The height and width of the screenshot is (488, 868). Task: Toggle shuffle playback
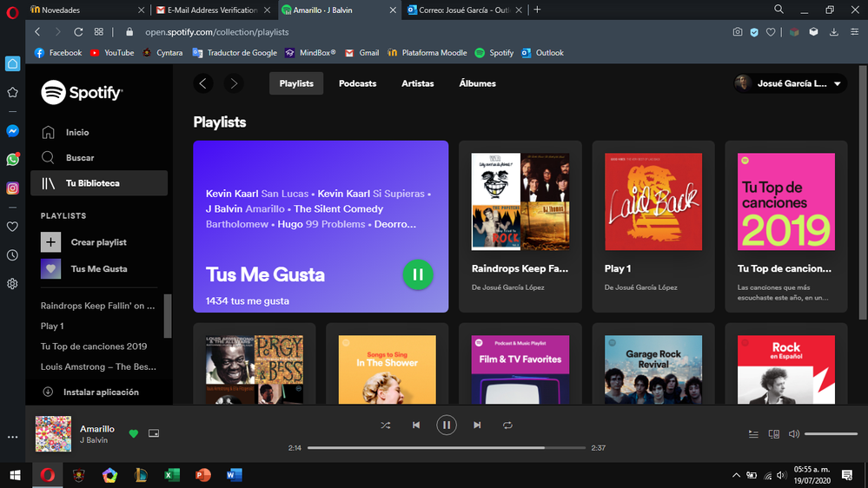click(x=385, y=425)
